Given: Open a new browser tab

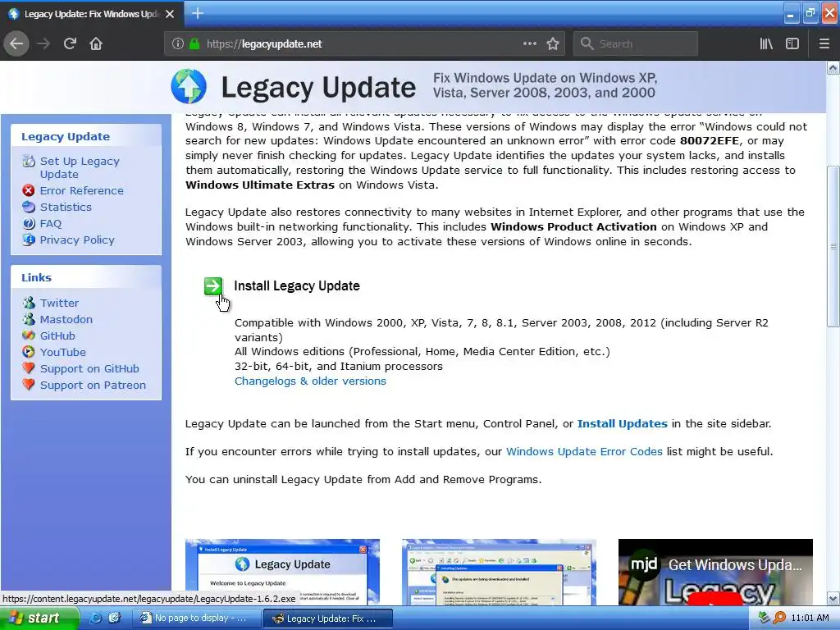Looking at the screenshot, I should 197,13.
